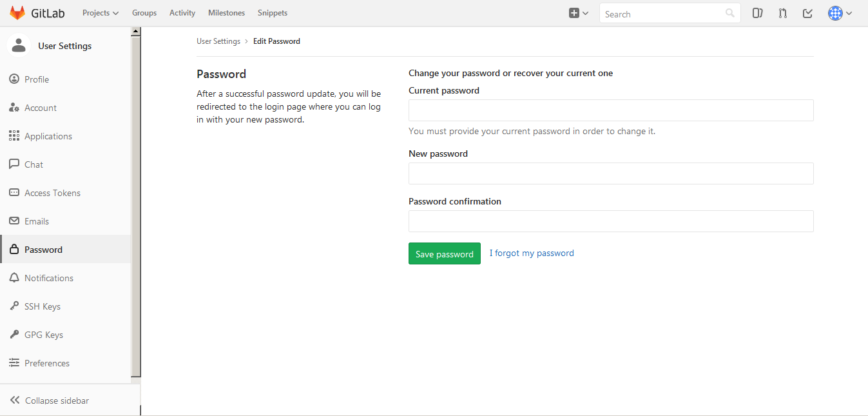This screenshot has height=416, width=868.
Task: Open the Todos checkmark icon
Action: [807, 13]
